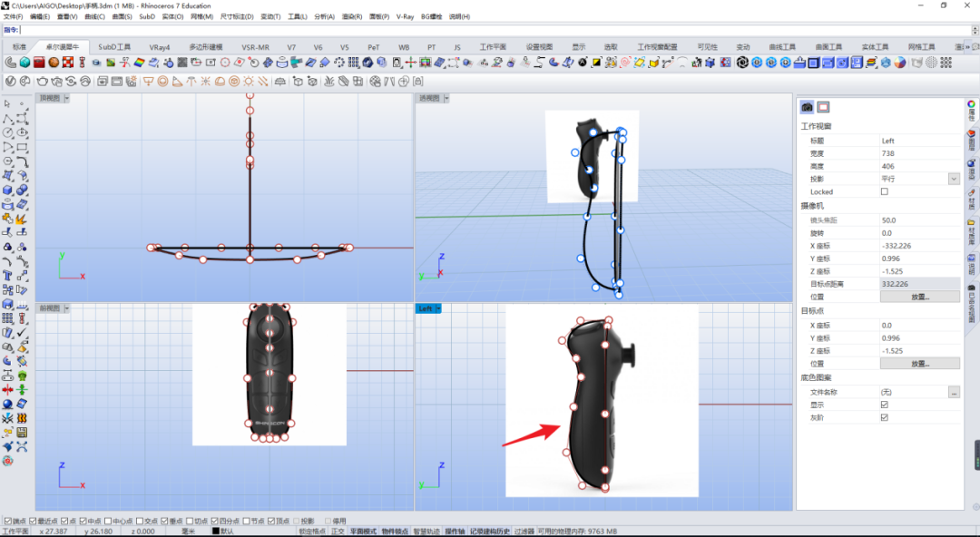Toggle 操作轴 in the status bar
Viewport: 980px width, 537px height.
455,532
